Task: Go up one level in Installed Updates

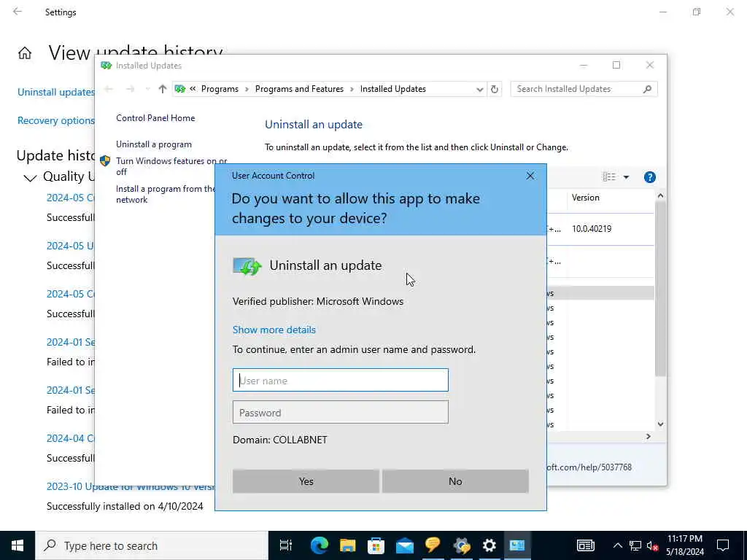Action: [163, 89]
